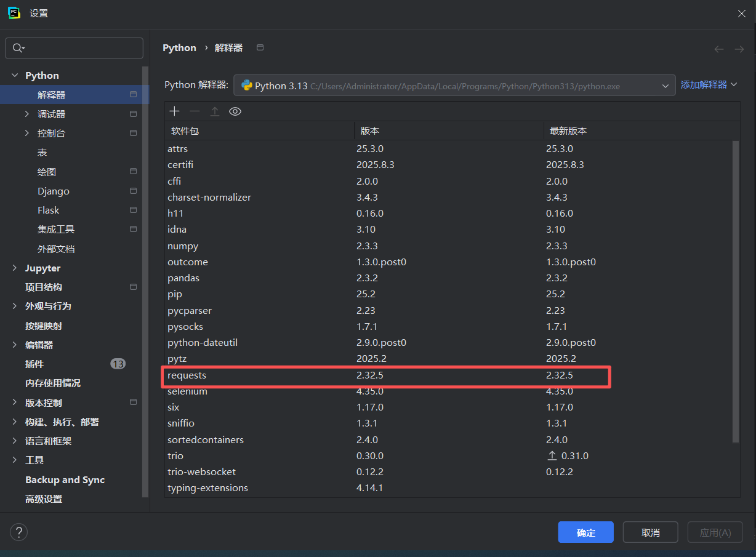
Task: Expand the 语言和框架 section
Action: click(15, 441)
